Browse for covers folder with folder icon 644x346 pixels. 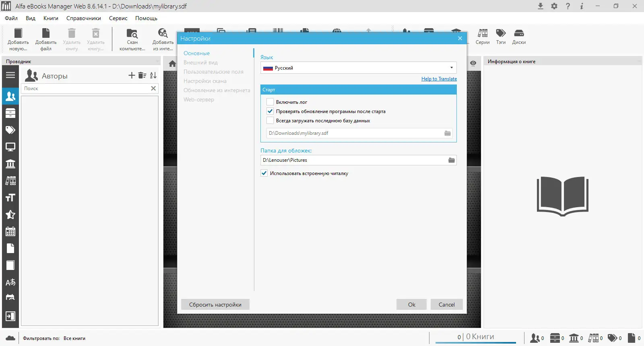[x=452, y=160]
